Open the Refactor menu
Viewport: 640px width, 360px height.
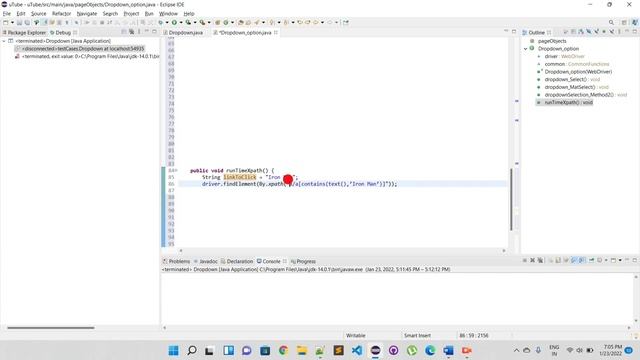click(61, 13)
